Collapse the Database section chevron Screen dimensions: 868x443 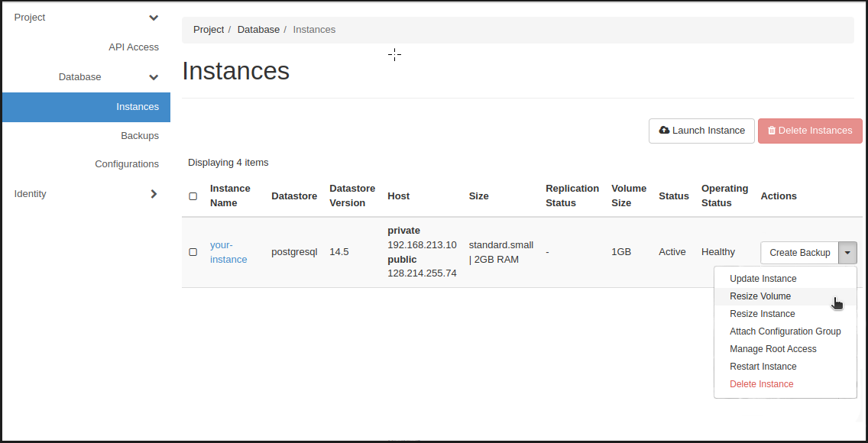[x=154, y=77]
